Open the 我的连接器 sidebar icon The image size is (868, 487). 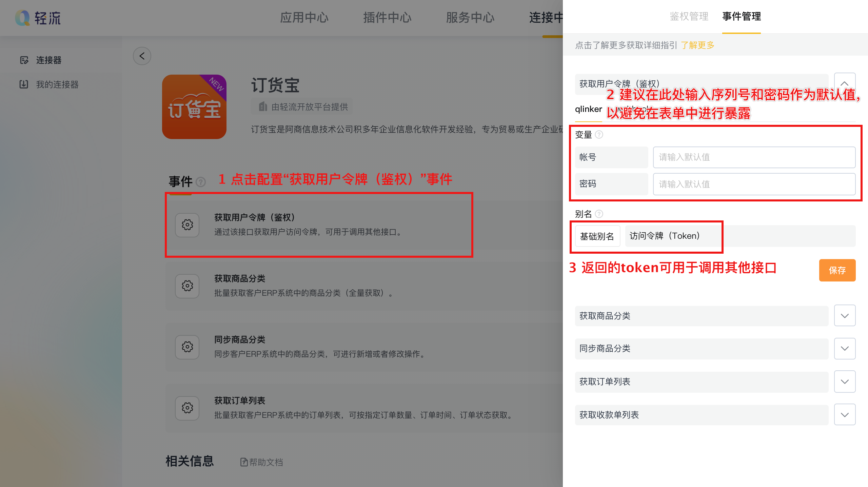(x=24, y=84)
